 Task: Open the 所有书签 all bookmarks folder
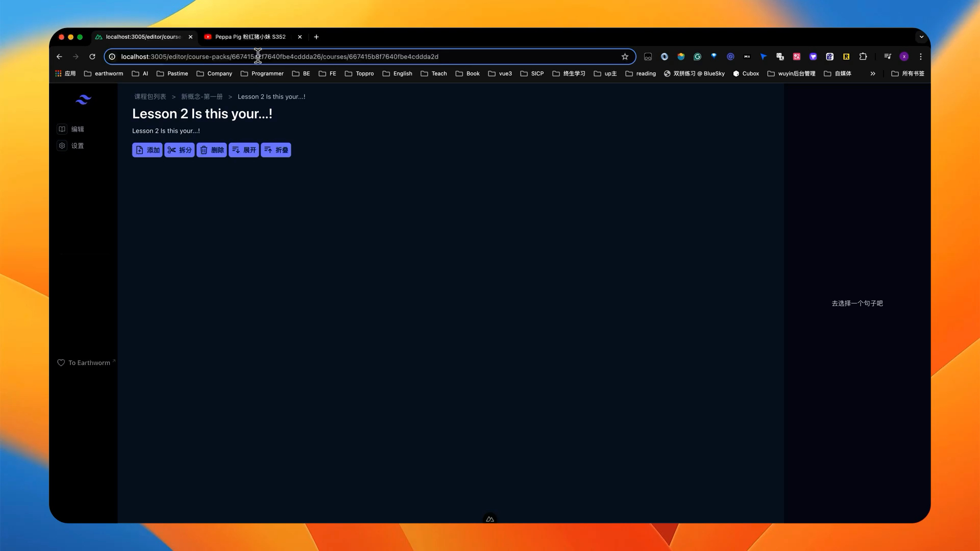click(908, 73)
